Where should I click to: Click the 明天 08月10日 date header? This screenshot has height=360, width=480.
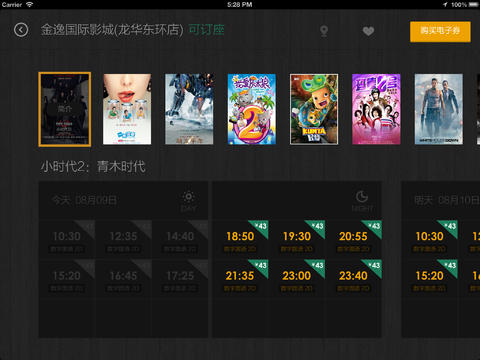(447, 200)
